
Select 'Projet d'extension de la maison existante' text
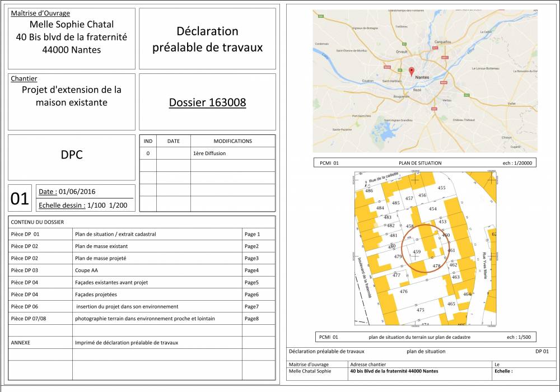72,96
